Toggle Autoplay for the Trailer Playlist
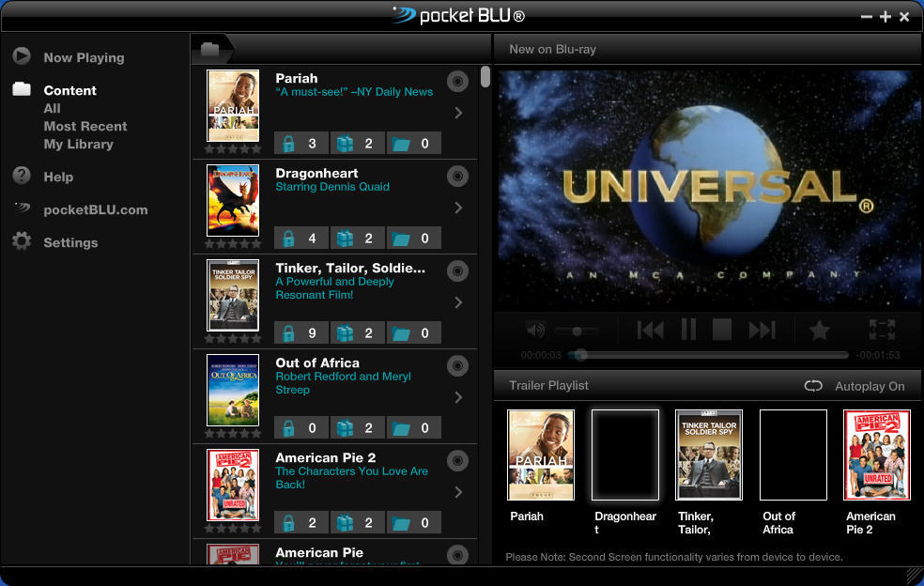The width and height of the screenshot is (924, 586). 813,385
